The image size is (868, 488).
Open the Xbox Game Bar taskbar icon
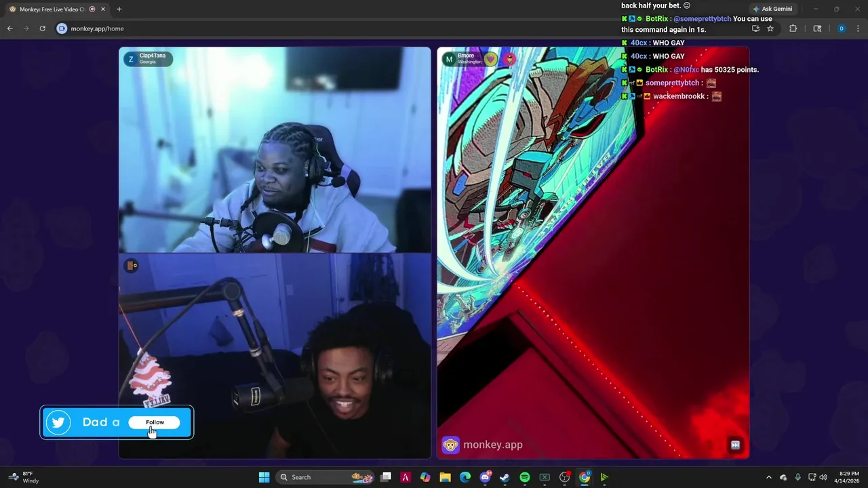tap(545, 477)
